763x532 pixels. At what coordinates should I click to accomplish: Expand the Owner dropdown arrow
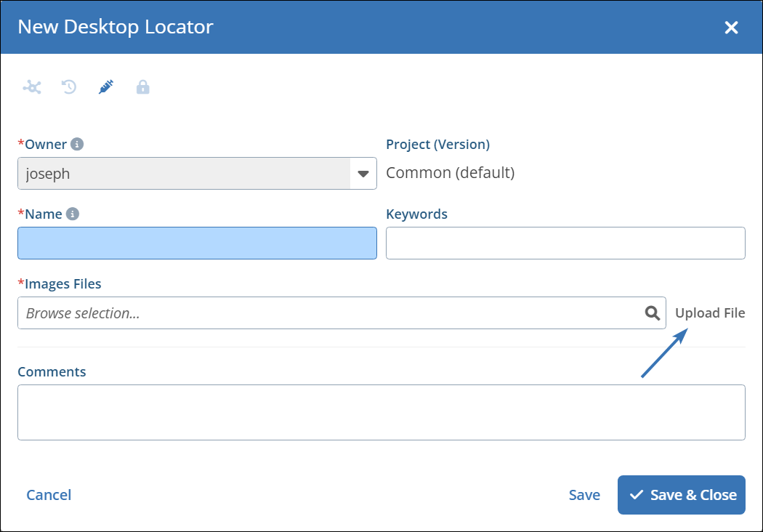[x=363, y=174]
